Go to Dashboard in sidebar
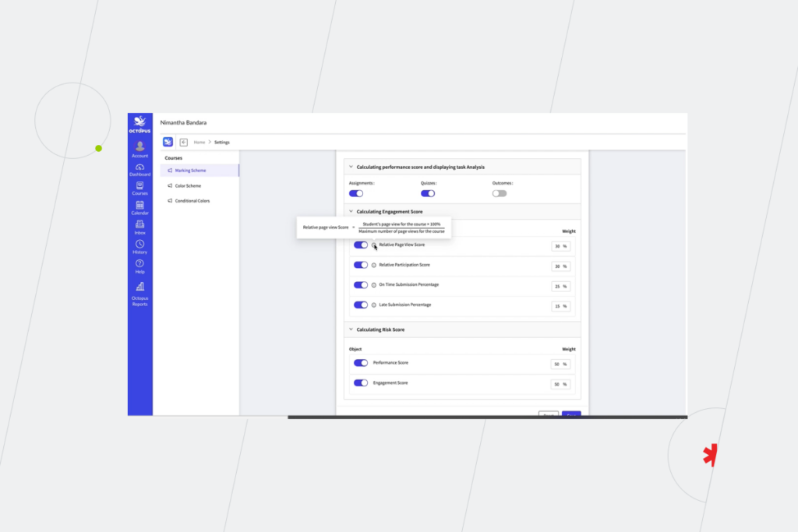The image size is (798, 532). (x=139, y=167)
